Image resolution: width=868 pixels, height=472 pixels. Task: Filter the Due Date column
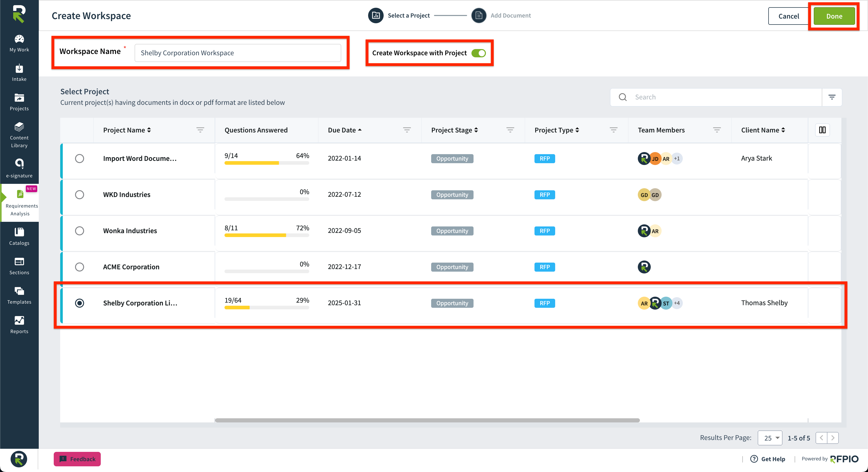coord(407,130)
